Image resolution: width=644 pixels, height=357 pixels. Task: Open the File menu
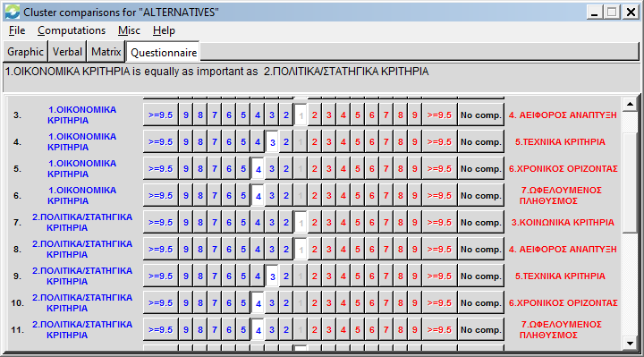(17, 30)
